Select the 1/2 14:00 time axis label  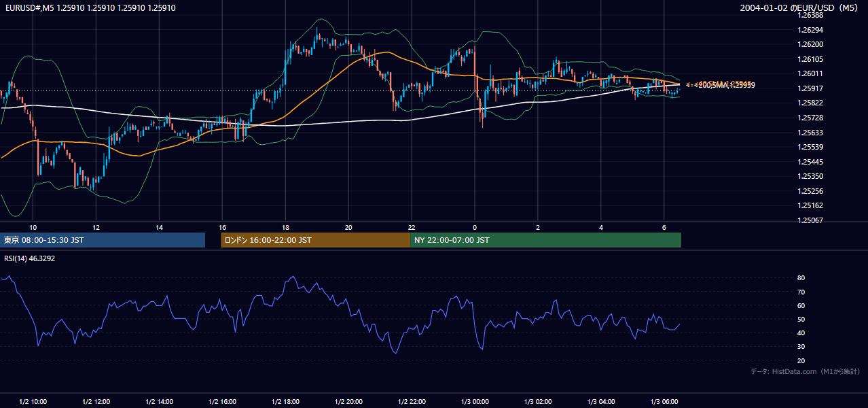click(159, 402)
